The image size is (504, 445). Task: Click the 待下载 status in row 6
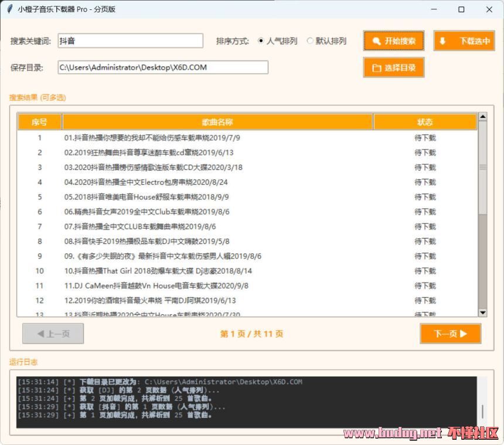click(425, 212)
